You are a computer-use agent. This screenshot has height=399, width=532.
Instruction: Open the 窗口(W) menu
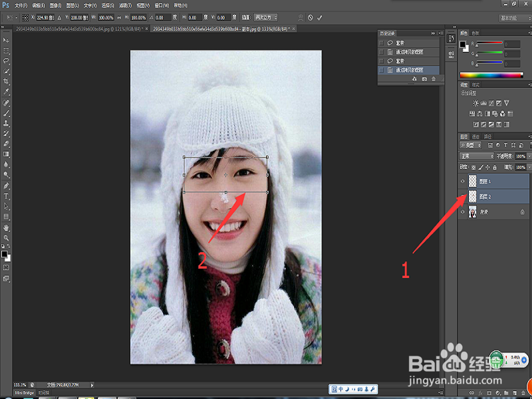click(x=161, y=6)
